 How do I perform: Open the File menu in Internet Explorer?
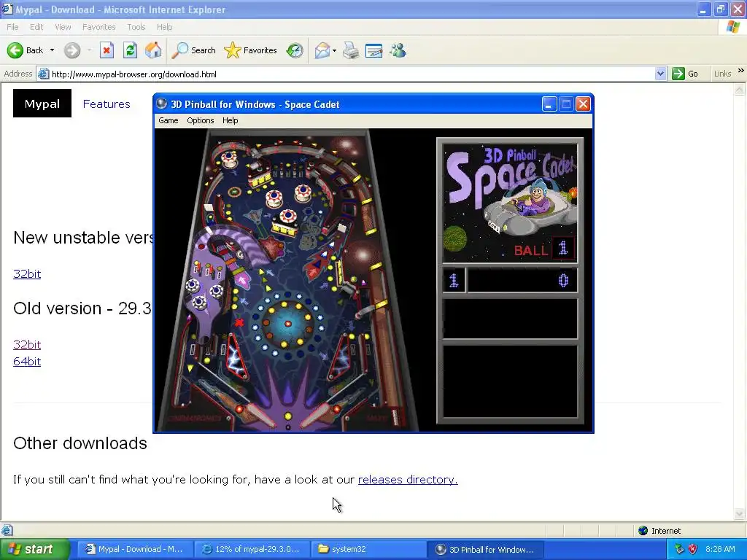(x=13, y=27)
